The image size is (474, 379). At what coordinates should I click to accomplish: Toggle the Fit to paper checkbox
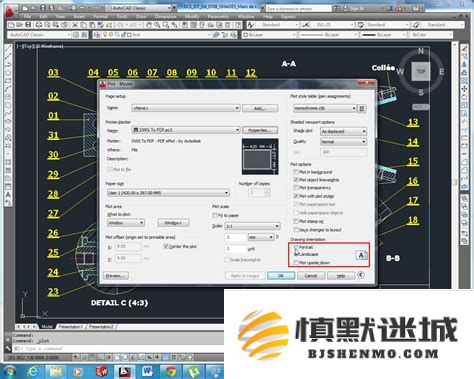pos(215,215)
